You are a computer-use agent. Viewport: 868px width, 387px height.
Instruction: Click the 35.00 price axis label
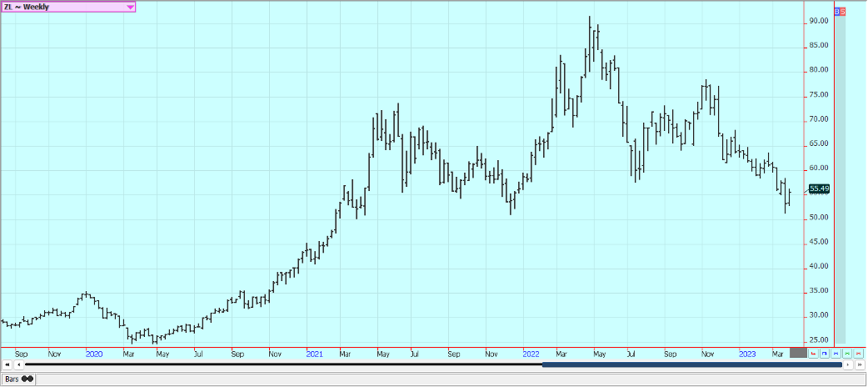[819, 290]
